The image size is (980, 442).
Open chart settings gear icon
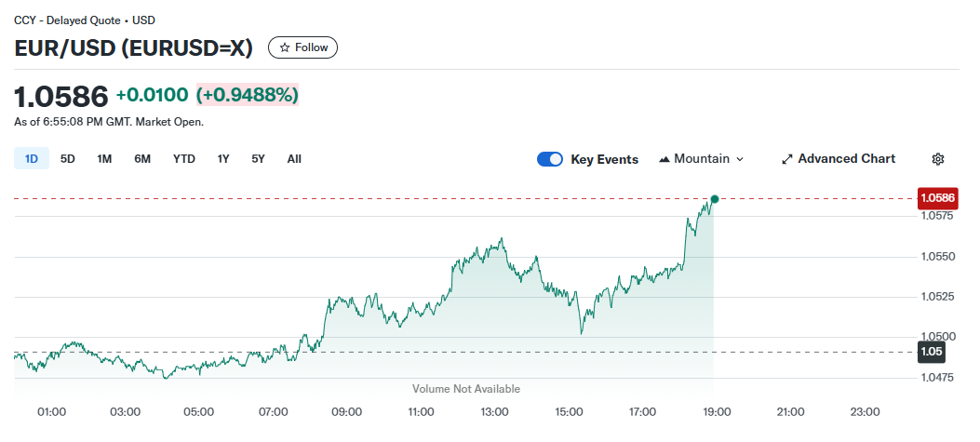click(938, 159)
